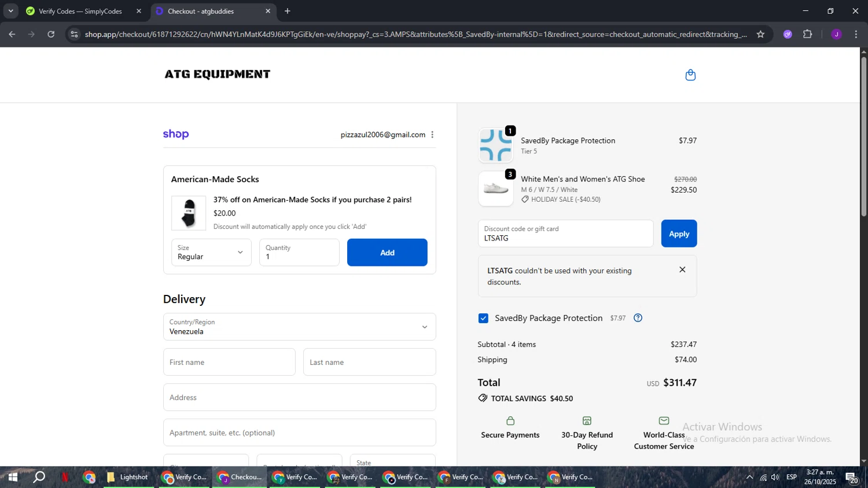Click the Shipping $74.00 amount
This screenshot has height=488, width=868.
(x=686, y=360)
